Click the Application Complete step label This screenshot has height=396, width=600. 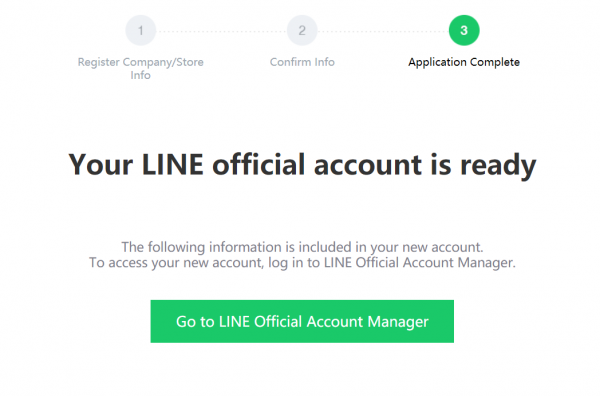tap(464, 62)
